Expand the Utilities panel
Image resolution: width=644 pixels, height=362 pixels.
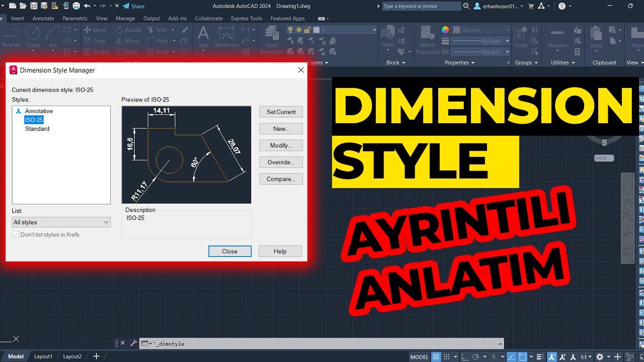tap(562, 63)
